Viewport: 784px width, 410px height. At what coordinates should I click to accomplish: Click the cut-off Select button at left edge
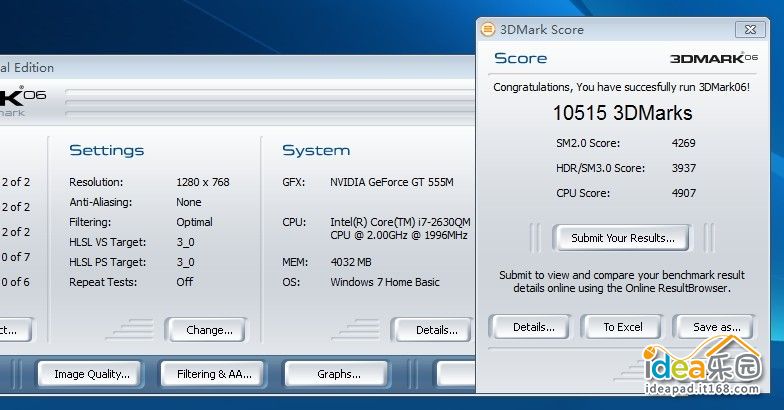(x=15, y=330)
